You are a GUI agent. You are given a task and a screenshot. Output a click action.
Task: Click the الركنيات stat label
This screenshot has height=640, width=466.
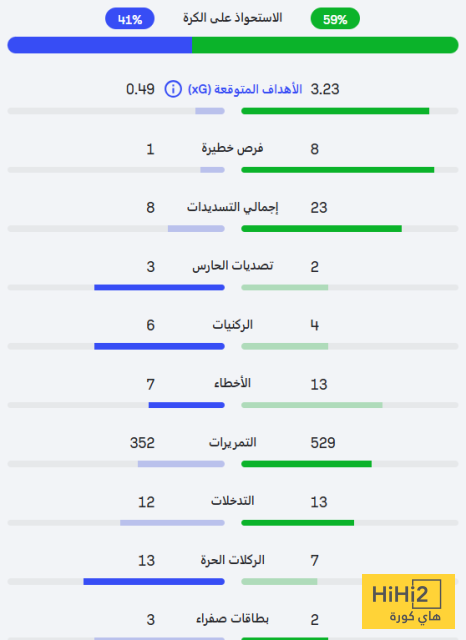[233, 325]
